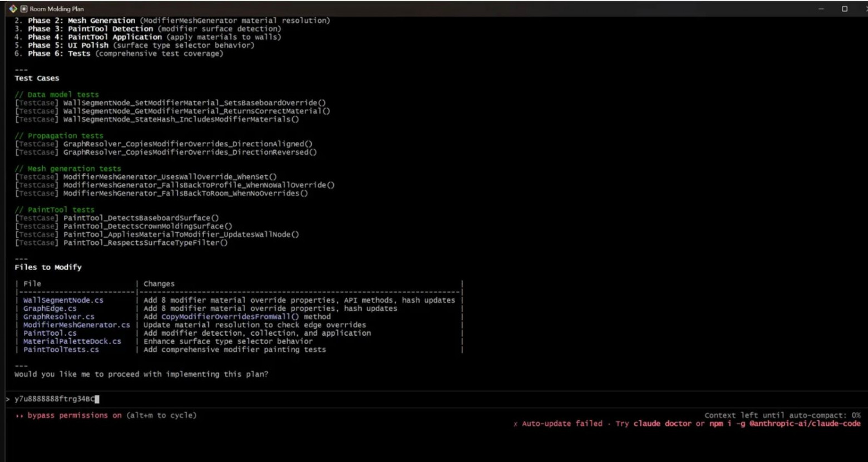Screen dimensions: 868x462
Task: Click PaintTool_RespectsSurfaceTypeFilter() test name
Action: pyautogui.click(x=146, y=243)
